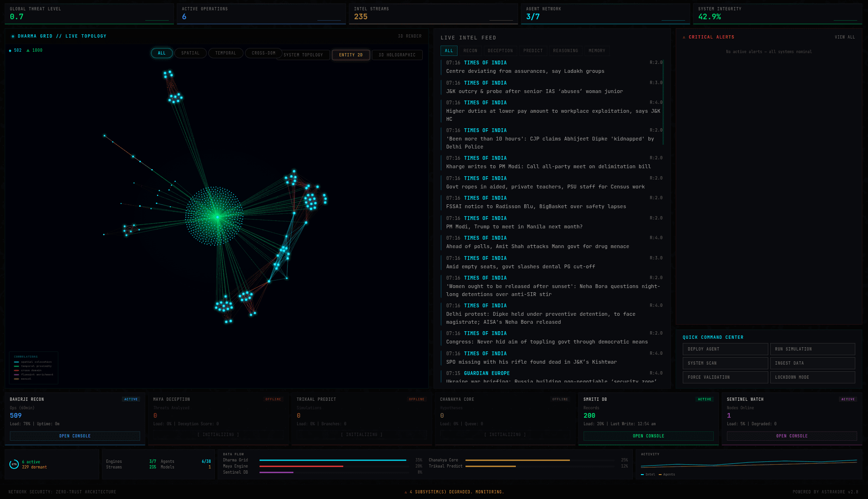Activate Lockdown Mode button
Viewport: 868px width, 499px height.
(x=813, y=377)
